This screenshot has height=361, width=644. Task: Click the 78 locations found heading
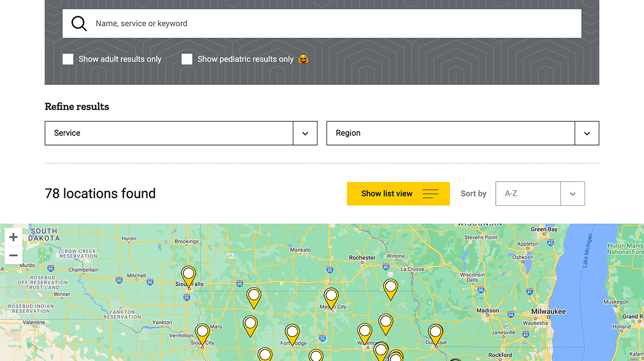(100, 193)
